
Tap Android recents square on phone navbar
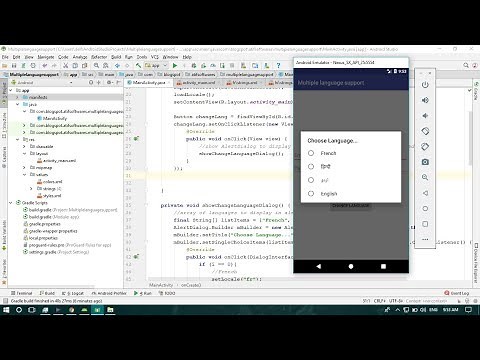383,266
